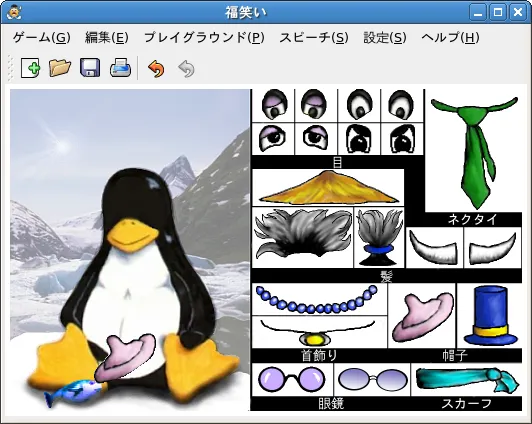Viewport: 532px width, 424px height.
Task: Click the pink hat placed on penguin
Action: click(125, 357)
